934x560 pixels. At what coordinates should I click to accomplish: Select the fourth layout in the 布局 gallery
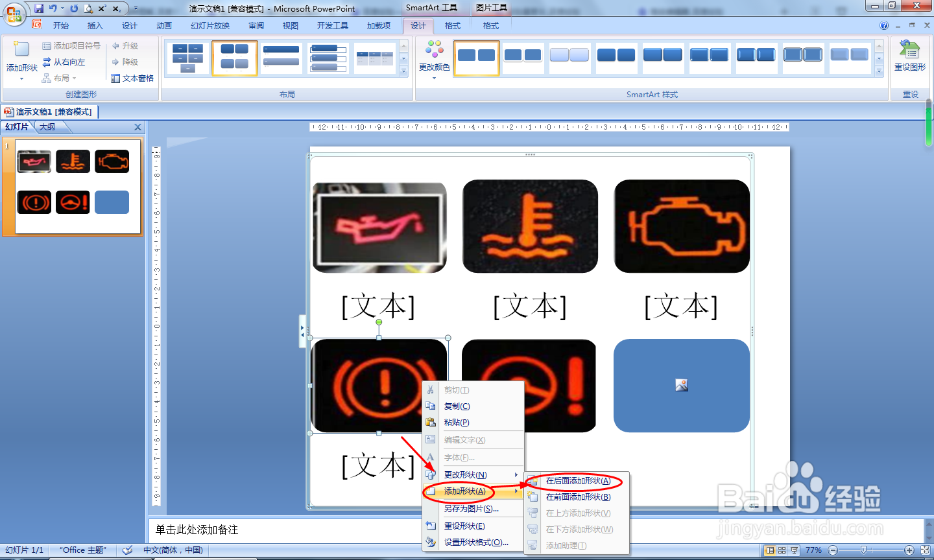coord(328,58)
